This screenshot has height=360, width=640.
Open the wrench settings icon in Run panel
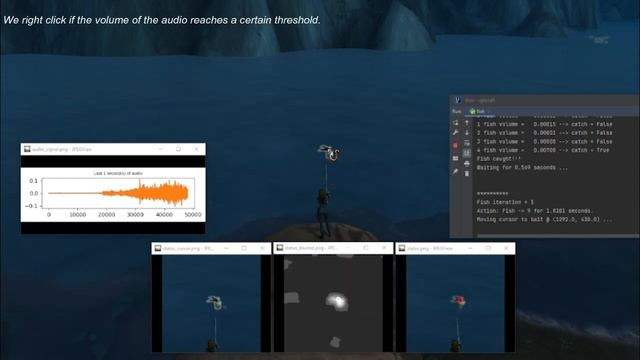pyautogui.click(x=456, y=133)
